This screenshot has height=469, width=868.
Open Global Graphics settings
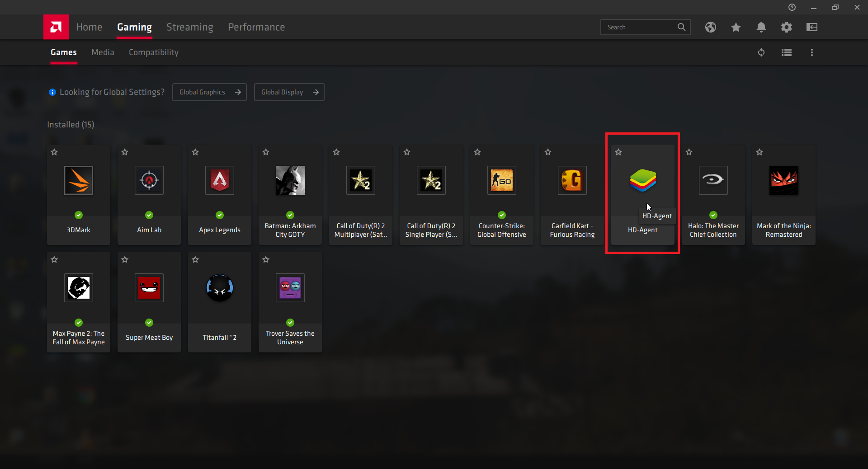click(209, 92)
